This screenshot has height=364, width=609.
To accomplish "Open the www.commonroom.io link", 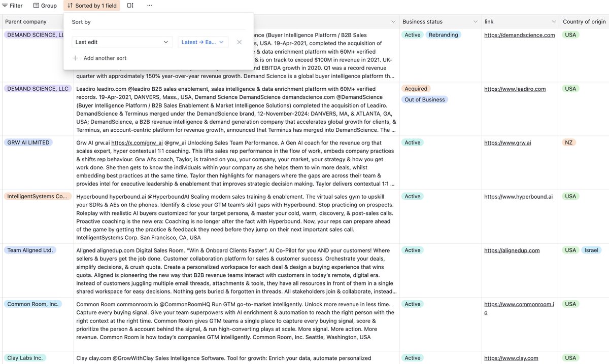I will tap(519, 308).
